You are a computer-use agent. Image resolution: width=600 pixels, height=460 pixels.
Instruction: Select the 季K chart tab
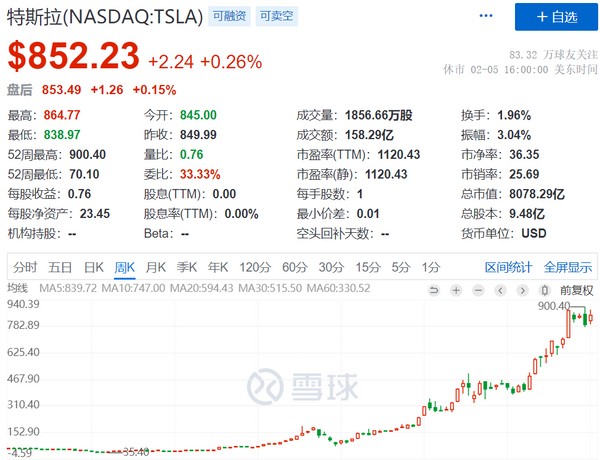(187, 267)
